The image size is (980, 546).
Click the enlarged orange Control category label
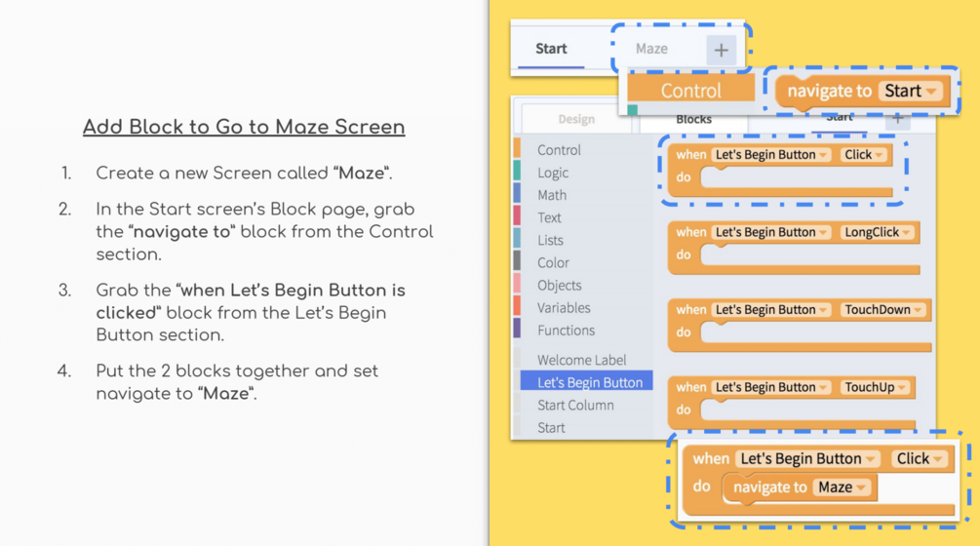690,91
